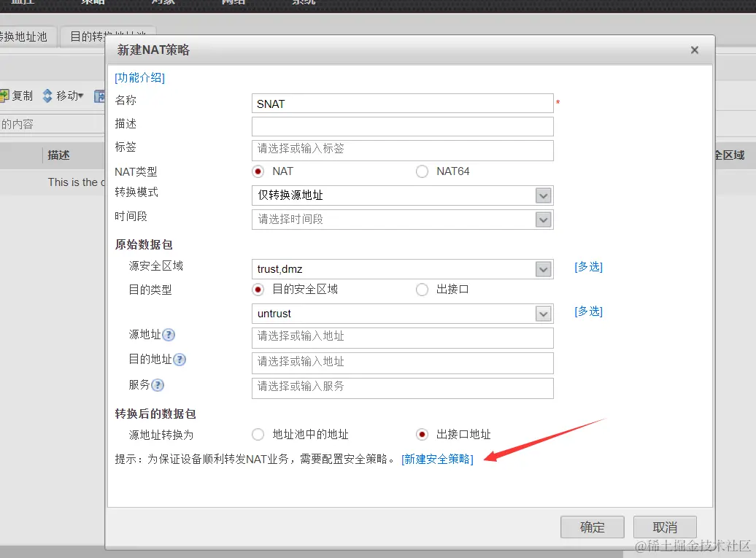Click the source address input field
756x558 pixels.
point(402,338)
